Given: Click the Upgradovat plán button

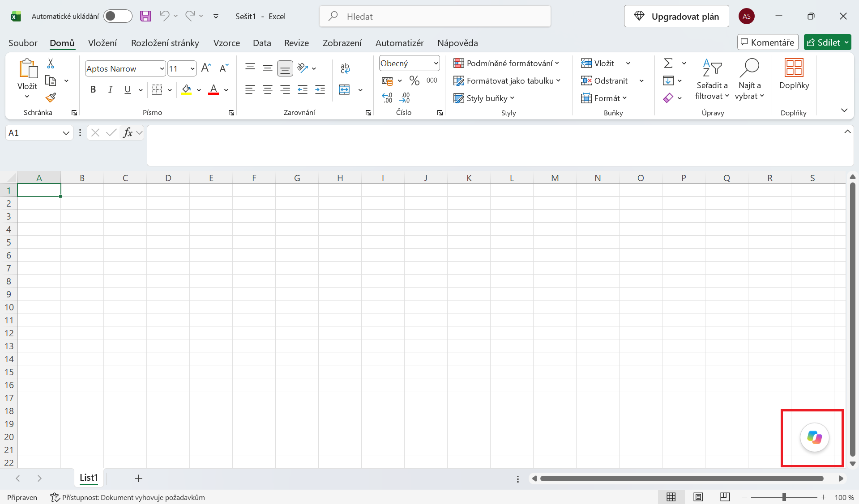Looking at the screenshot, I should [676, 17].
